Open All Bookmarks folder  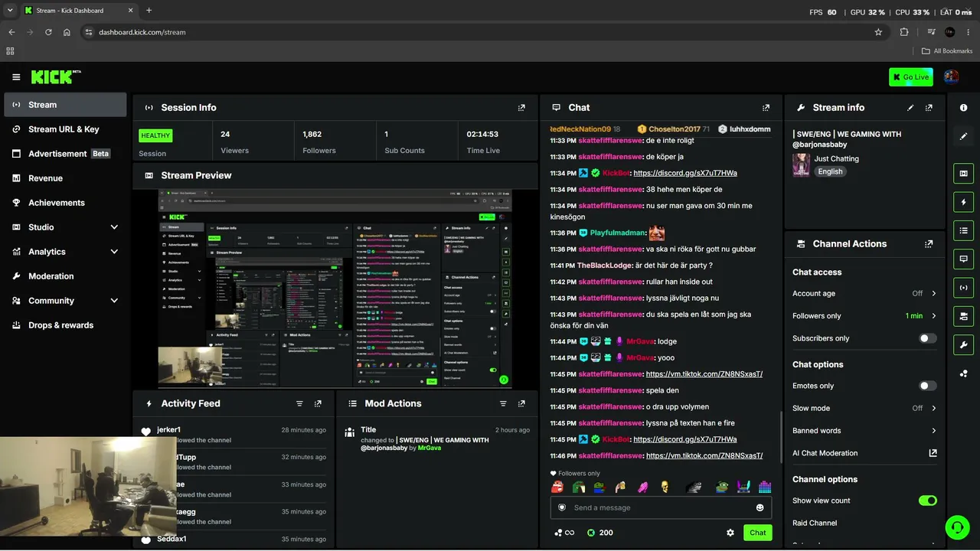(x=946, y=51)
